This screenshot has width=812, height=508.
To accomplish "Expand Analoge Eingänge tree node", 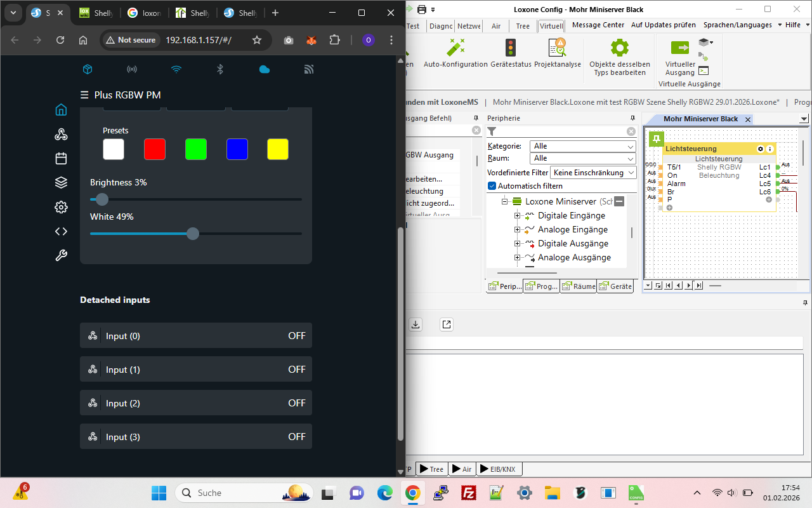I will (x=518, y=230).
